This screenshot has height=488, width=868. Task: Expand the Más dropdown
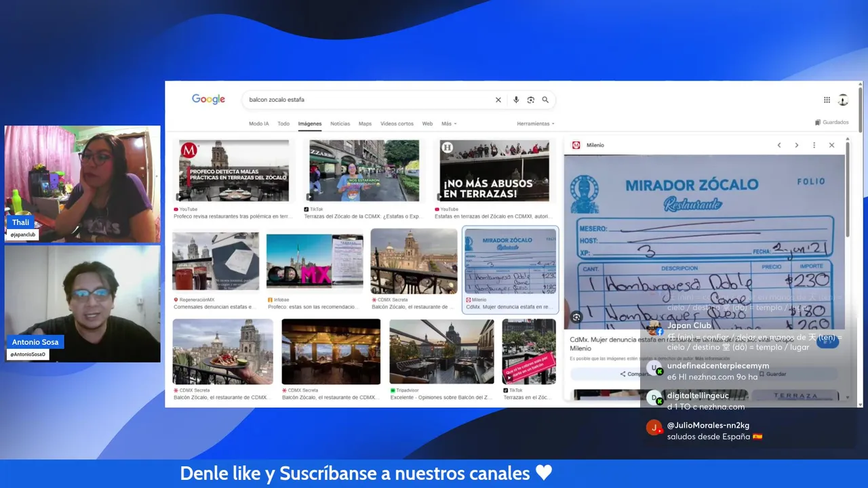point(449,123)
